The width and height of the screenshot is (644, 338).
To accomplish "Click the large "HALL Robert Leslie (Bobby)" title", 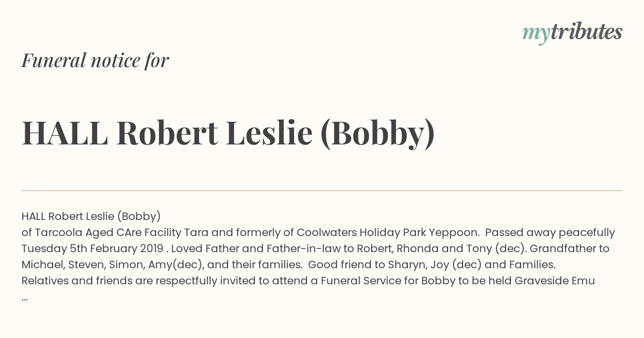I will [228, 133].
